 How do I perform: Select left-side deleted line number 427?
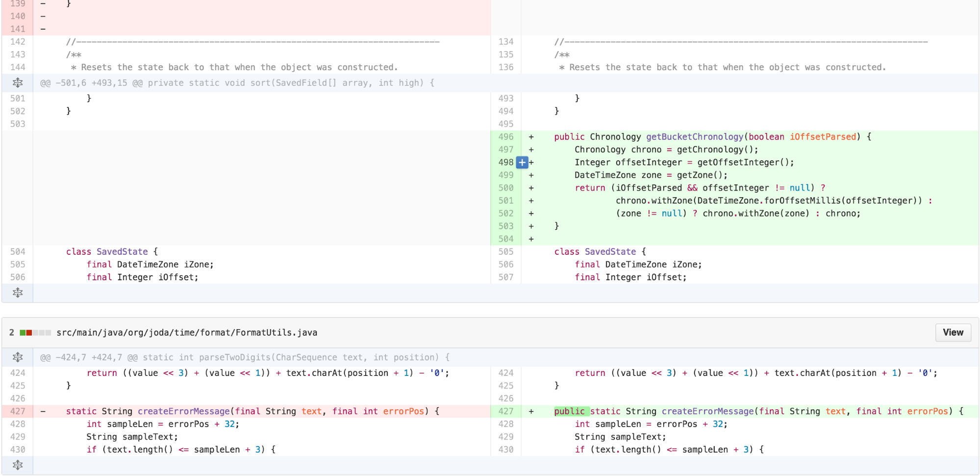pos(18,411)
